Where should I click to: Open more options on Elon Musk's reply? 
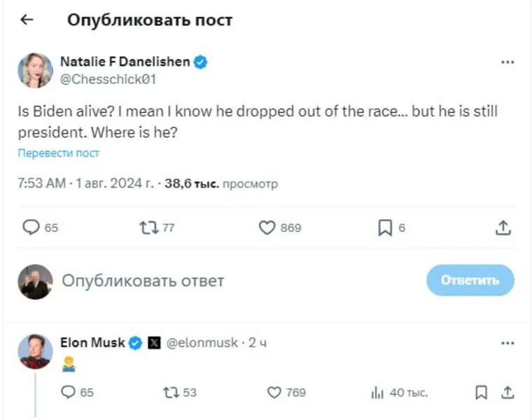507,344
